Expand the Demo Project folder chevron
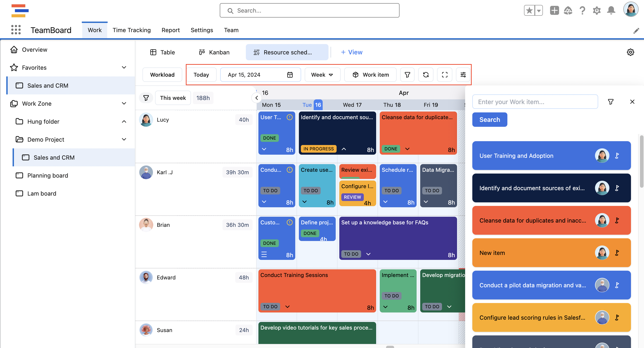The width and height of the screenshot is (644, 348). 124,139
